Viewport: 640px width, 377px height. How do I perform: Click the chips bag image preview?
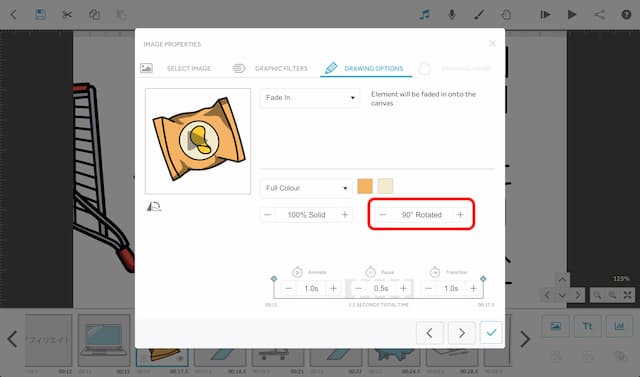click(198, 141)
